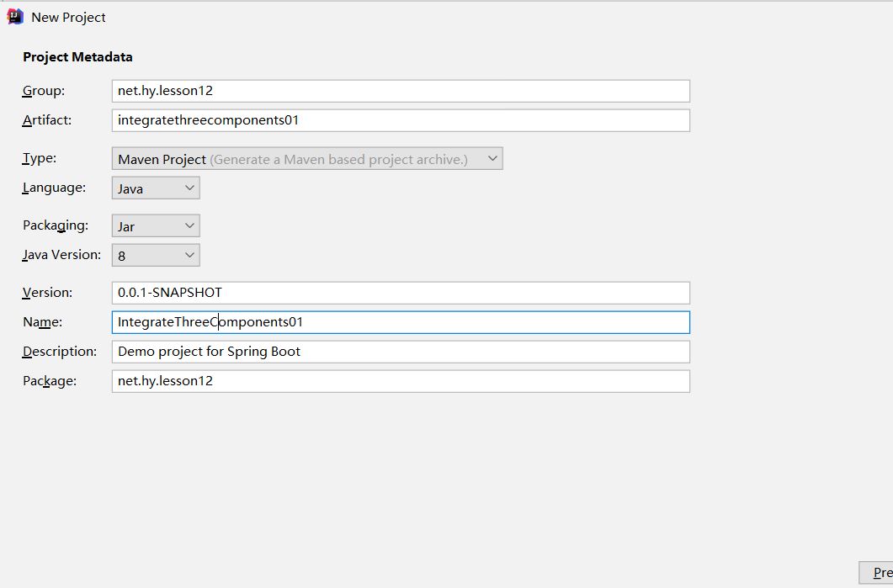Click the Package input field
Screen dimensions: 893x588
pyautogui.click(x=401, y=381)
